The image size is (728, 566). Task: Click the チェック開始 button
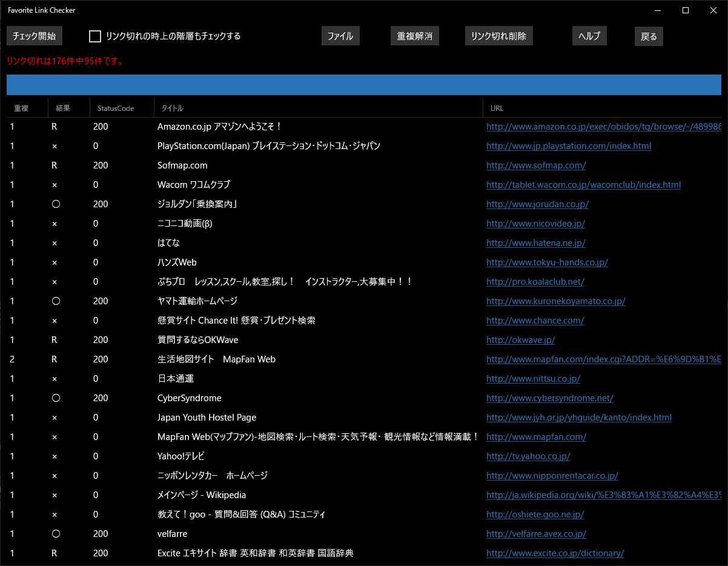point(35,36)
